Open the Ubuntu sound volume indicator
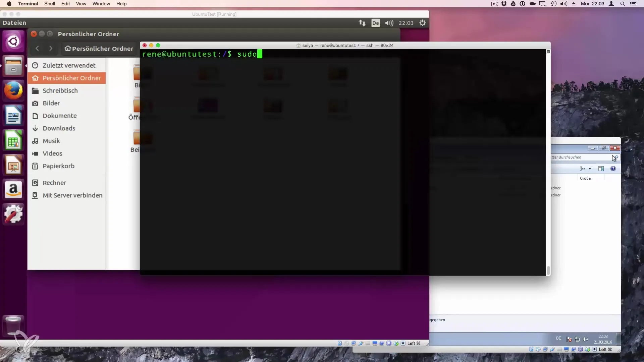 point(389,23)
